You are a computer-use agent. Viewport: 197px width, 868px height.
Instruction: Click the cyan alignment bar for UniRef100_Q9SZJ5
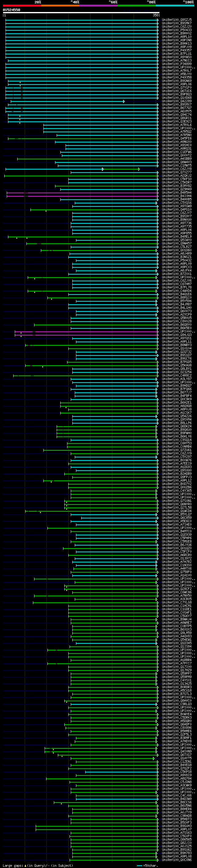(x=82, y=20)
